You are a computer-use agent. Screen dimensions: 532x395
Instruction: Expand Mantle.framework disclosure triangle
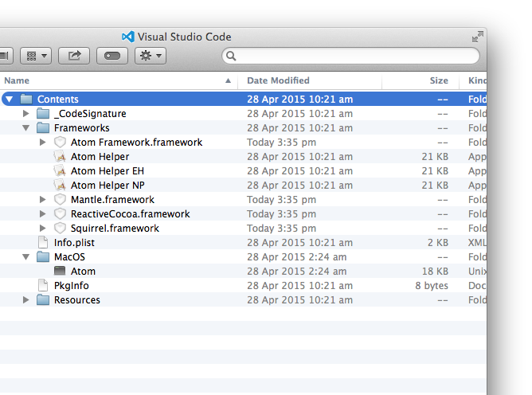[x=42, y=200]
